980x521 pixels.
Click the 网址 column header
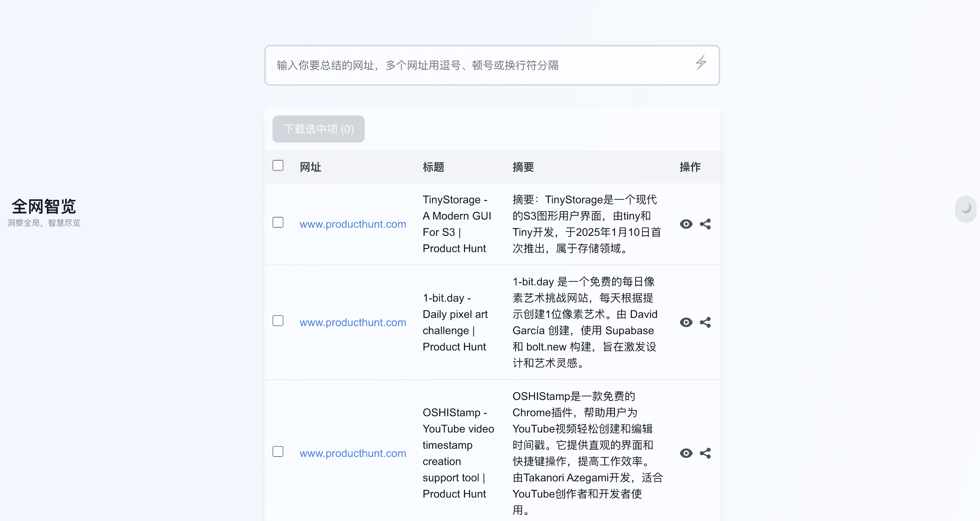click(x=310, y=167)
